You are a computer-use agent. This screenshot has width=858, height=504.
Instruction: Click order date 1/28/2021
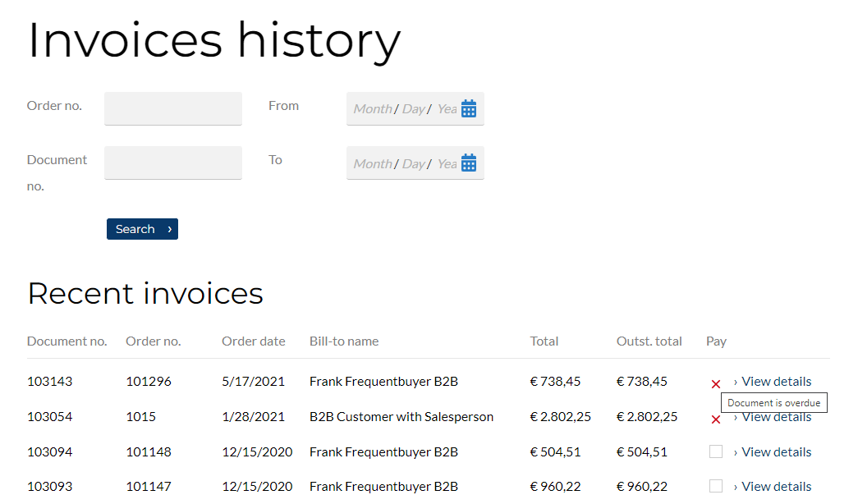pos(254,416)
